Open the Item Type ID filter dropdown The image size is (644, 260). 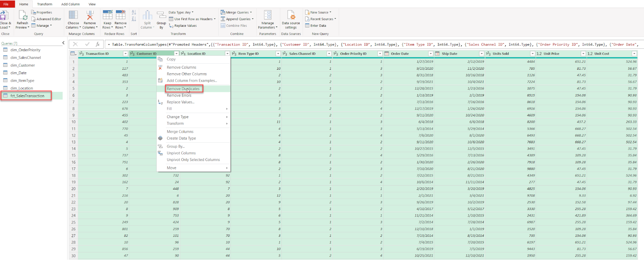point(278,54)
